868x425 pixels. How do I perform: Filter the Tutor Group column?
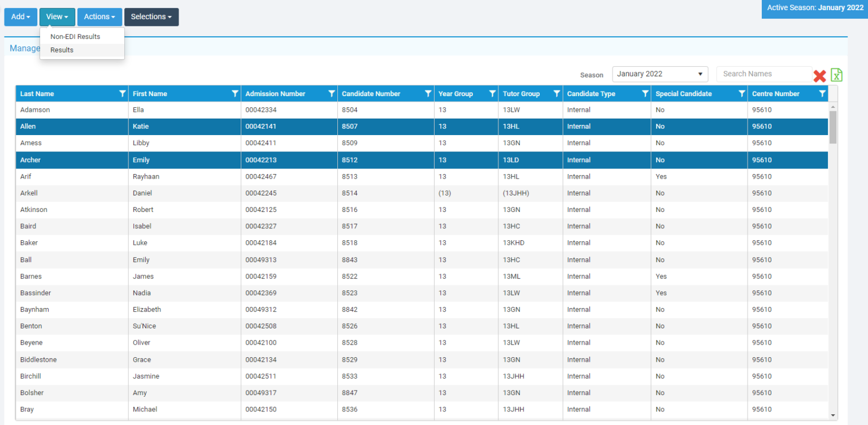tap(556, 93)
